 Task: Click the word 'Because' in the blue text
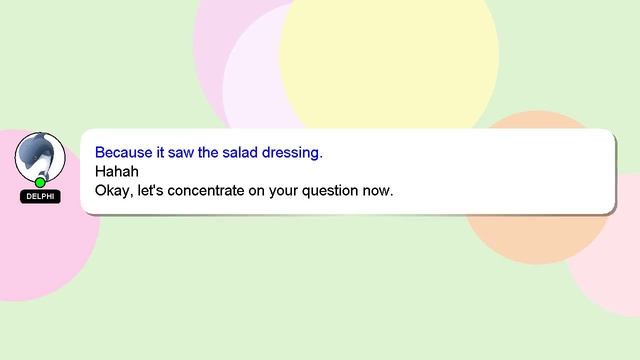[x=124, y=152]
